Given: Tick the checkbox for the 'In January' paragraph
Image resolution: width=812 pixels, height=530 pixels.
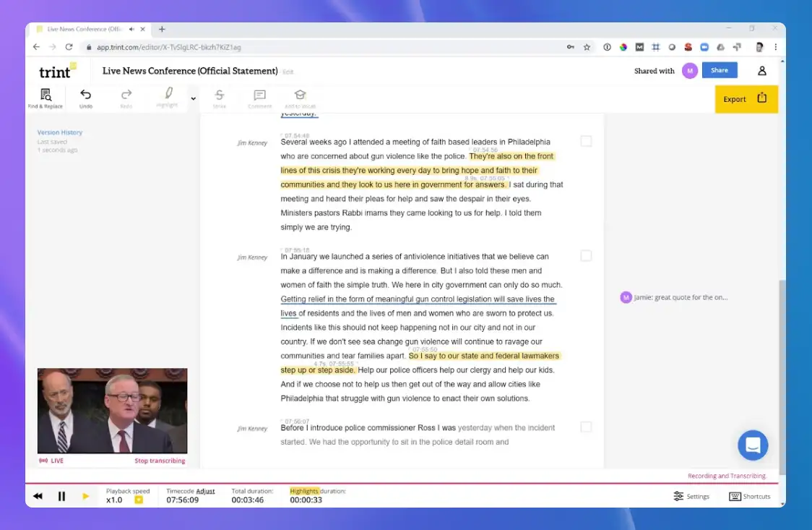Looking at the screenshot, I should click(586, 256).
